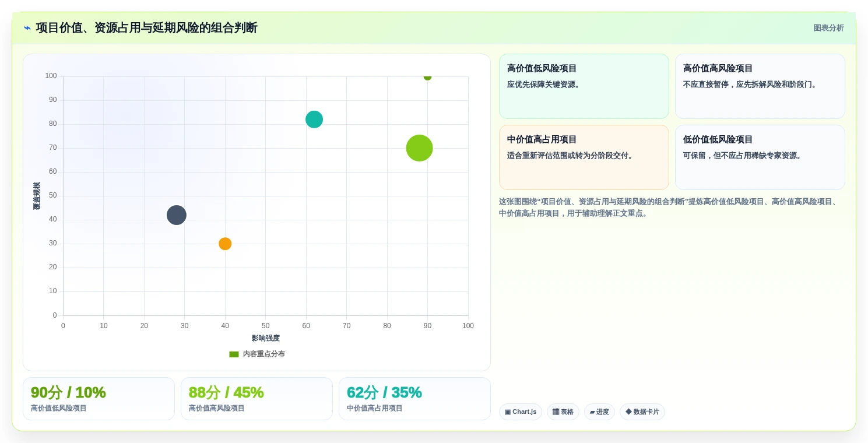The image size is (868, 443).
Task: Click the Chart.js tag
Action: coord(521,412)
